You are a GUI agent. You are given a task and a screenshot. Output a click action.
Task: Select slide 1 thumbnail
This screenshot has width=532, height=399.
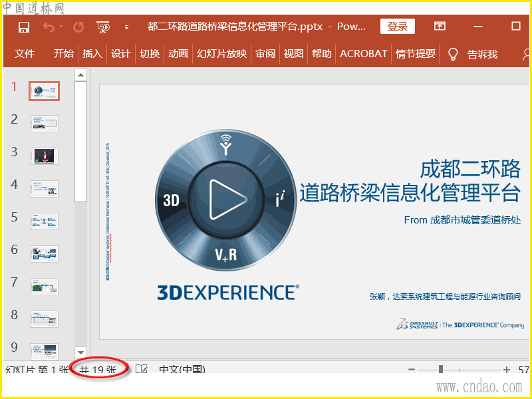(45, 91)
